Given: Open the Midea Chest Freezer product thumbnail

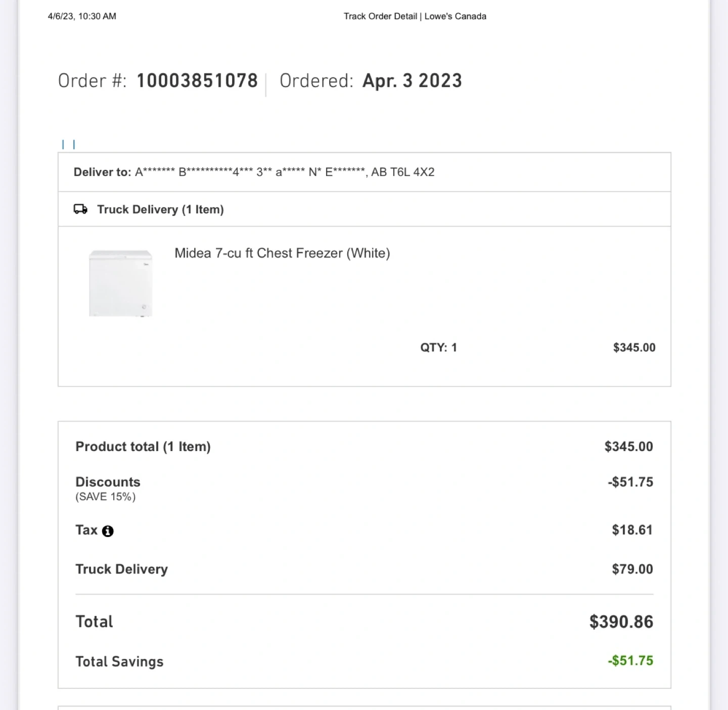Looking at the screenshot, I should pyautogui.click(x=120, y=283).
